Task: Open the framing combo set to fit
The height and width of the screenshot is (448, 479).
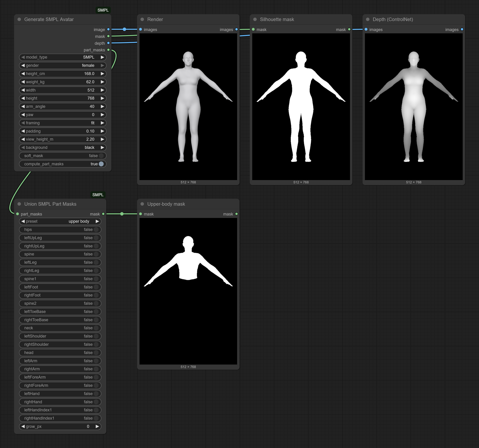Action: 63,123
